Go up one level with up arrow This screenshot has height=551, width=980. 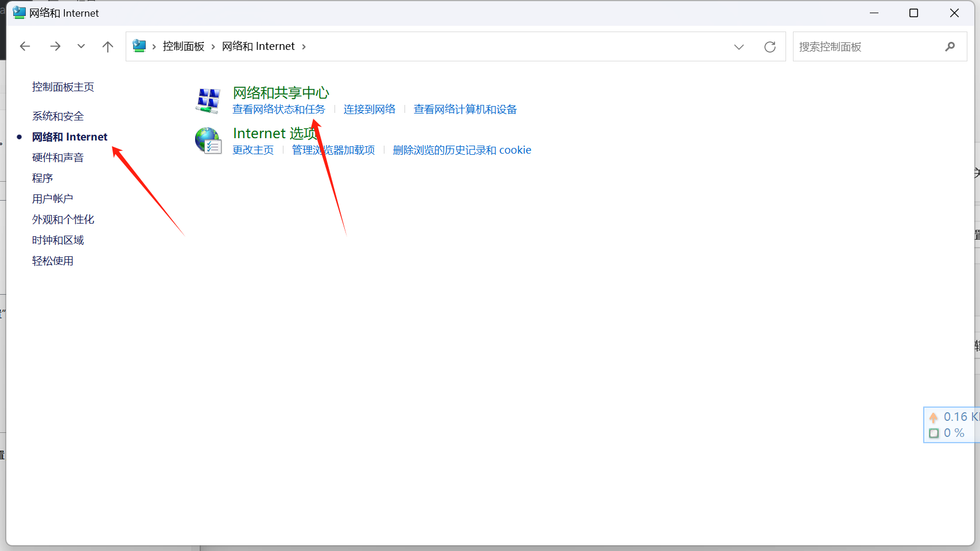point(107,46)
